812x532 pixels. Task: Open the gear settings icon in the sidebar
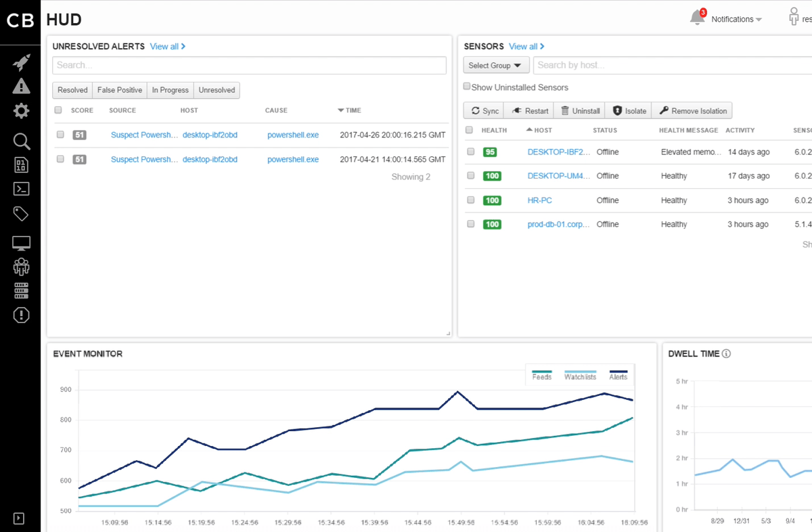click(22, 111)
